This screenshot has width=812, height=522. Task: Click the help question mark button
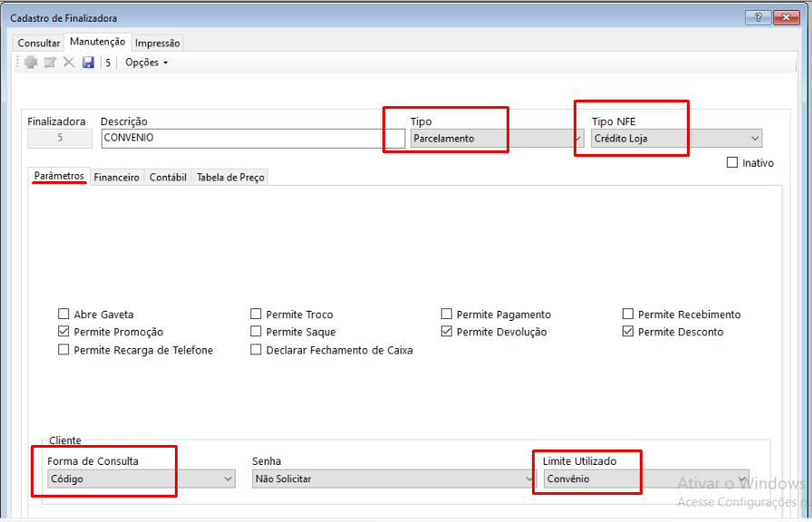[759, 17]
